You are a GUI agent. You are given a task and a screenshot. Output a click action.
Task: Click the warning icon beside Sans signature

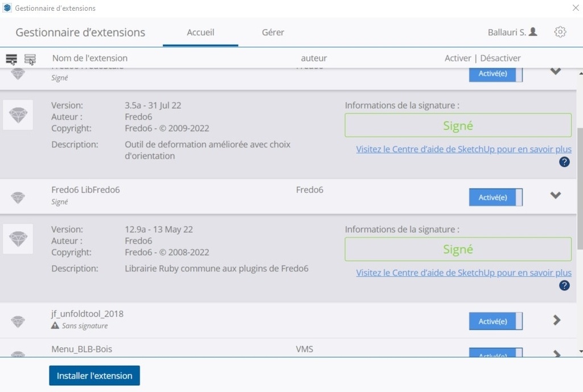(55, 325)
